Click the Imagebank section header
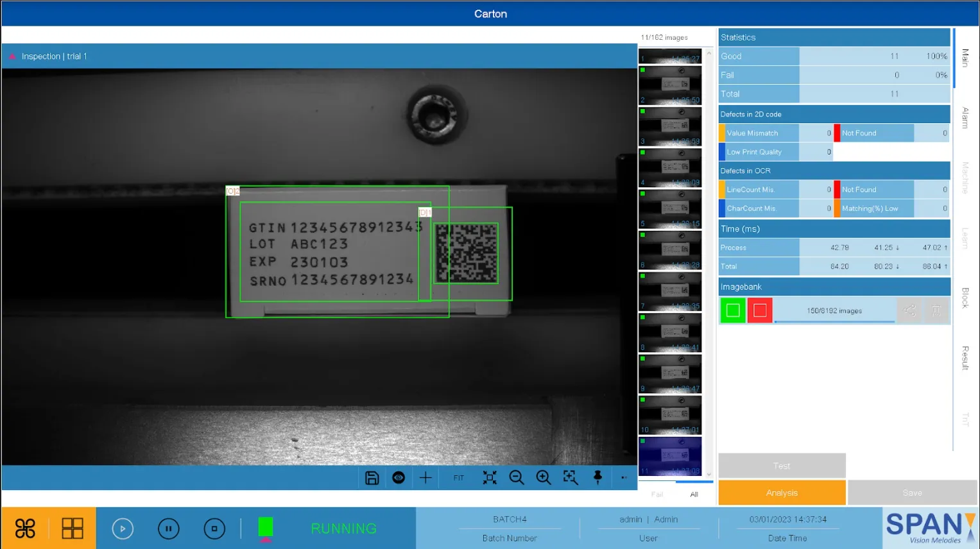Screen dimensions: 980x549 pos(834,287)
